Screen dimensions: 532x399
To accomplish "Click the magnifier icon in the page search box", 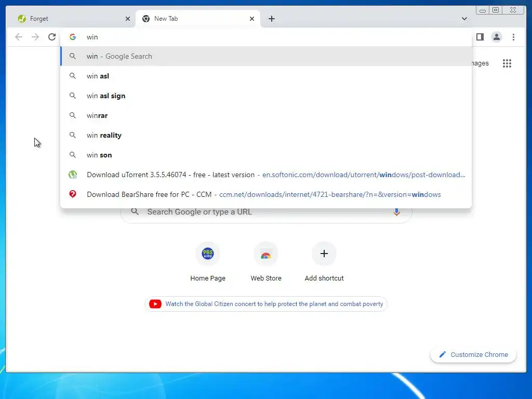I will point(135,212).
